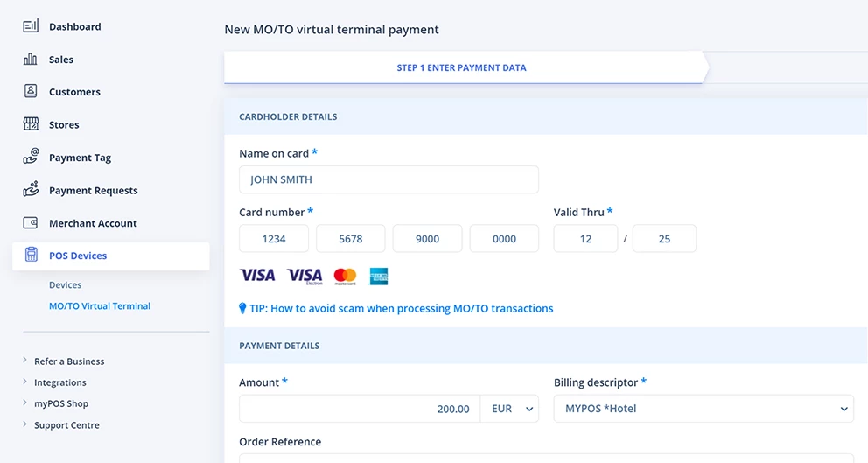Click the Dashboard sidebar icon

(x=31, y=26)
